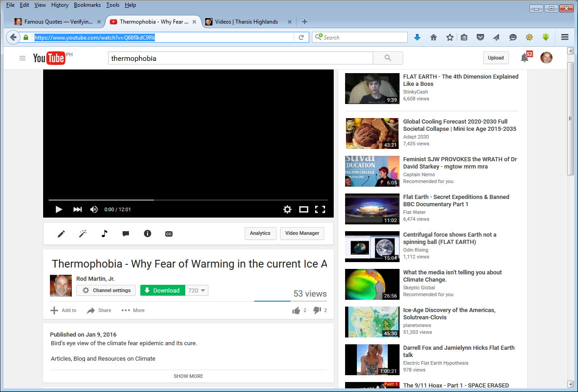Viewport: 578px width, 392px height.
Task: Click the Firefox Search field
Action: coord(360,37)
